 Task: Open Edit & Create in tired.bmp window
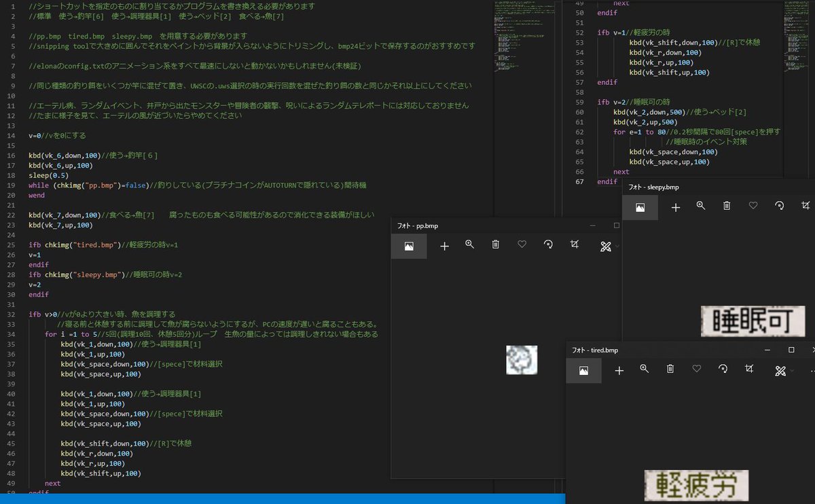[x=780, y=370]
